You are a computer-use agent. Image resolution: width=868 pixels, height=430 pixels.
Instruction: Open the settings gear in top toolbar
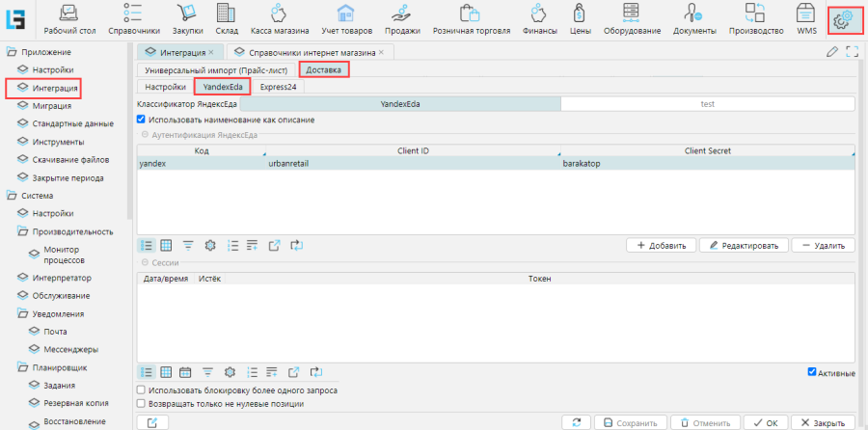pos(846,19)
